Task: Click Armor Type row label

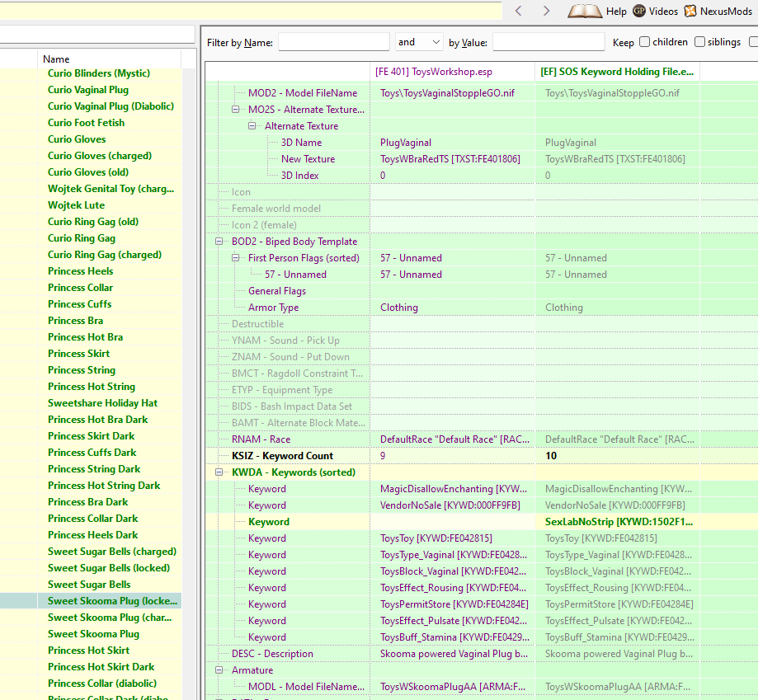Action: (273, 308)
